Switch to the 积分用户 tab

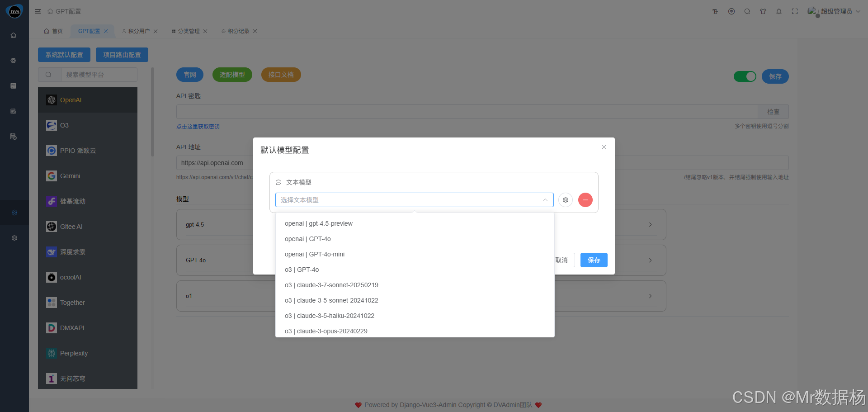(x=139, y=31)
